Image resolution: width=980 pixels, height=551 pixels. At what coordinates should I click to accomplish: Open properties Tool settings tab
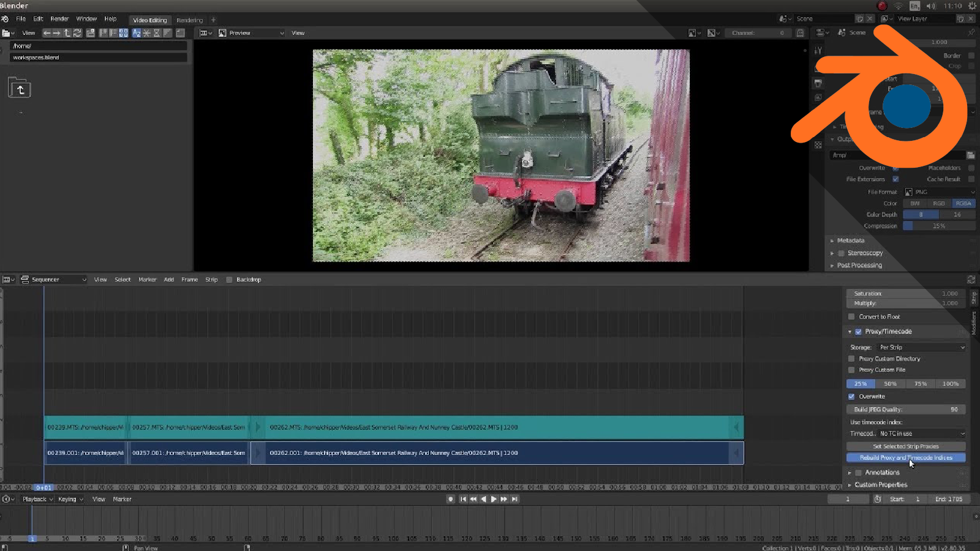tap(818, 51)
